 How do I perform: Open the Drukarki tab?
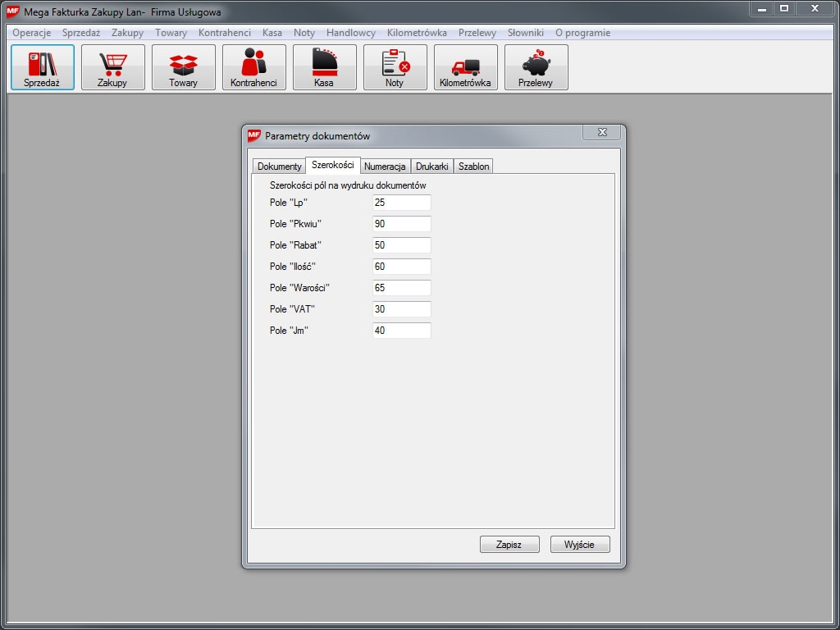(431, 167)
